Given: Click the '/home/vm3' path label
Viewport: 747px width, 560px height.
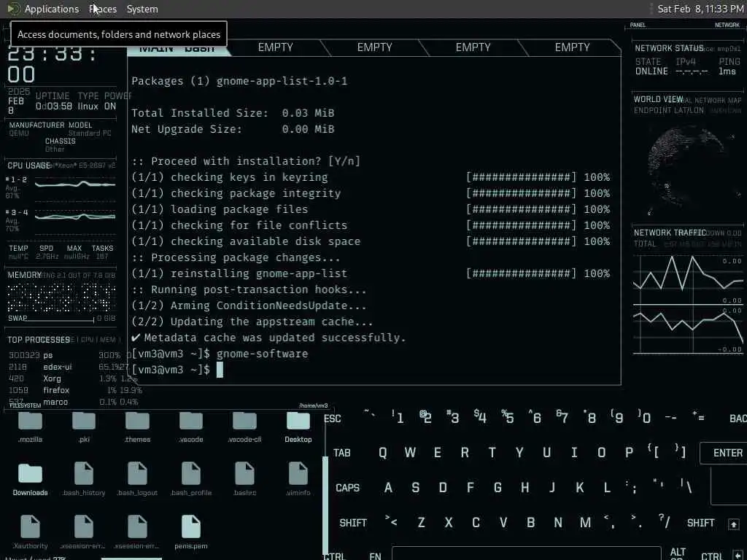Looking at the screenshot, I should 313,405.
